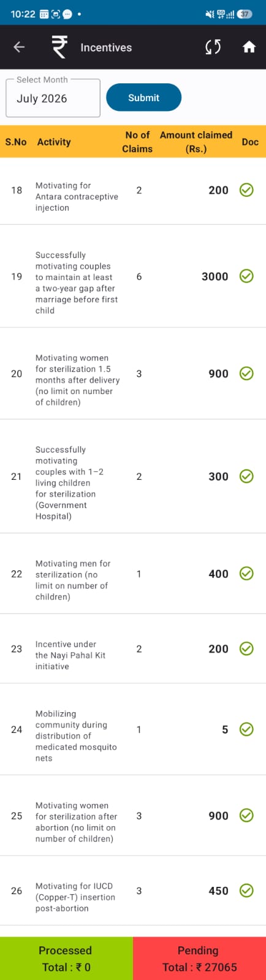
Task: Tap the Processed Total green panel
Action: (66, 959)
